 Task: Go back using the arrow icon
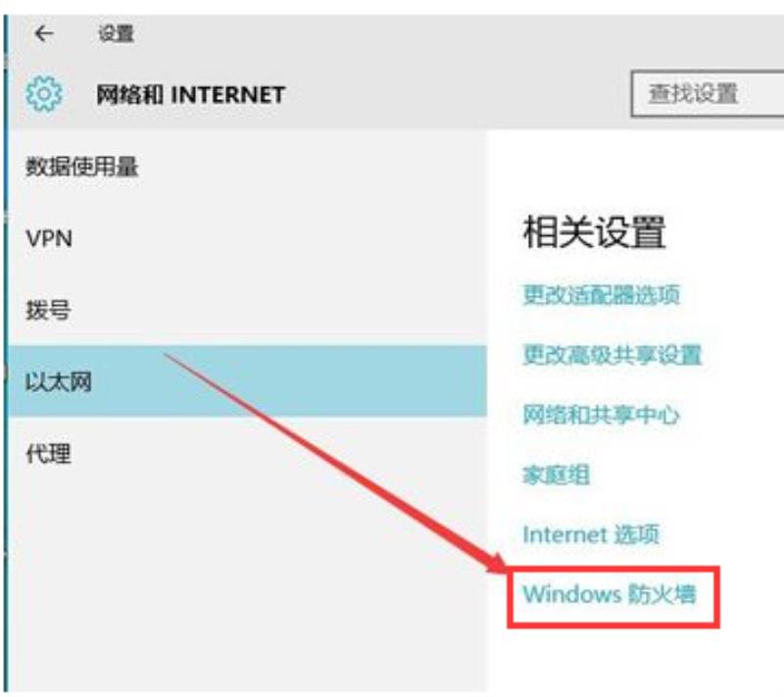(x=44, y=34)
